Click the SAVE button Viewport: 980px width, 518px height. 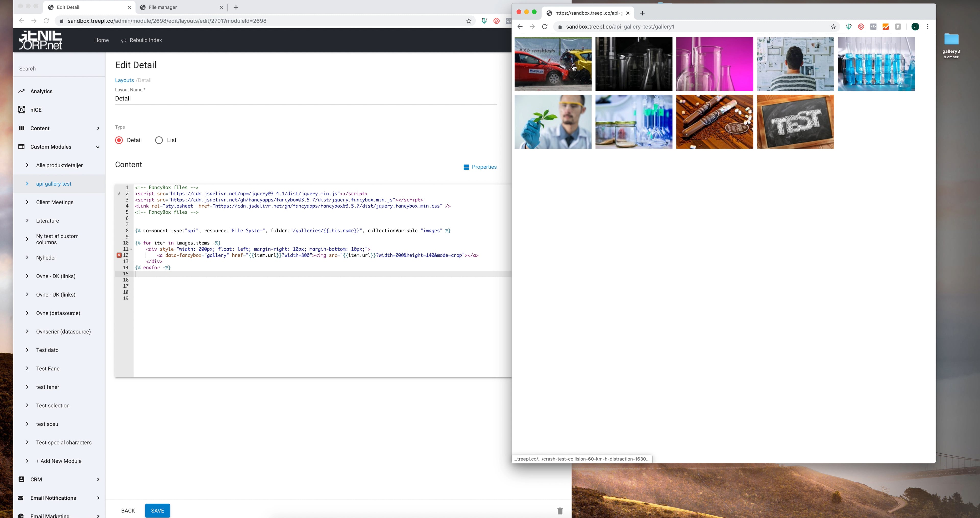[x=157, y=511]
